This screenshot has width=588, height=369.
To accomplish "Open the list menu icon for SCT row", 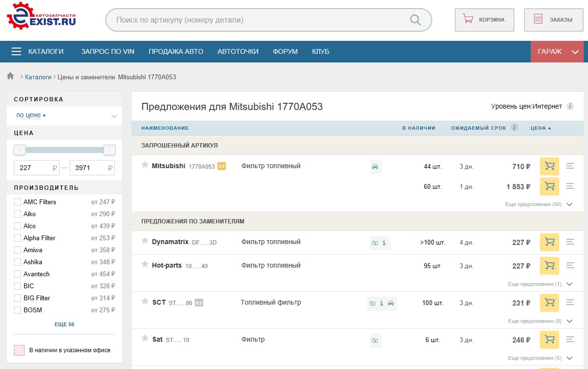I will click(x=570, y=303).
